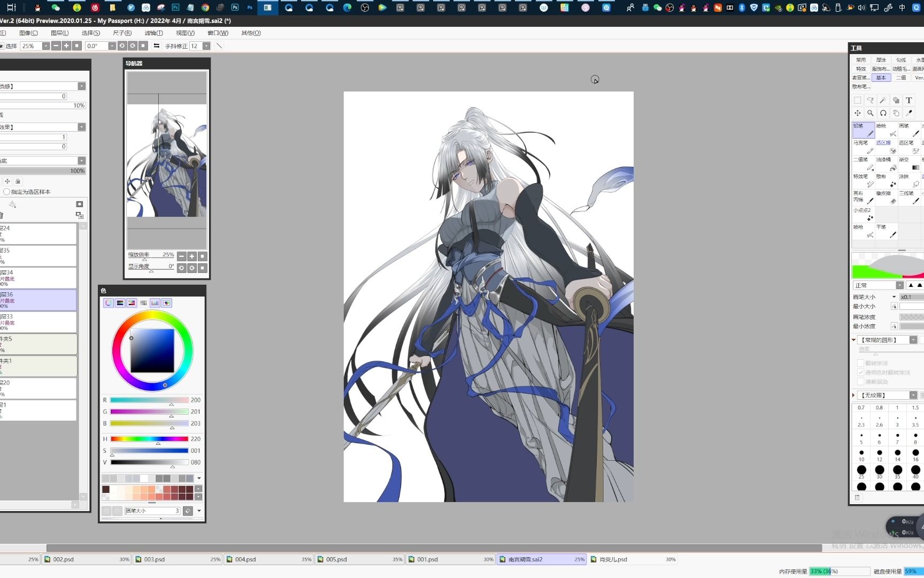924x578 pixels.
Task: Choose the 油漆桶 paint bucket tool
Action: point(886,163)
